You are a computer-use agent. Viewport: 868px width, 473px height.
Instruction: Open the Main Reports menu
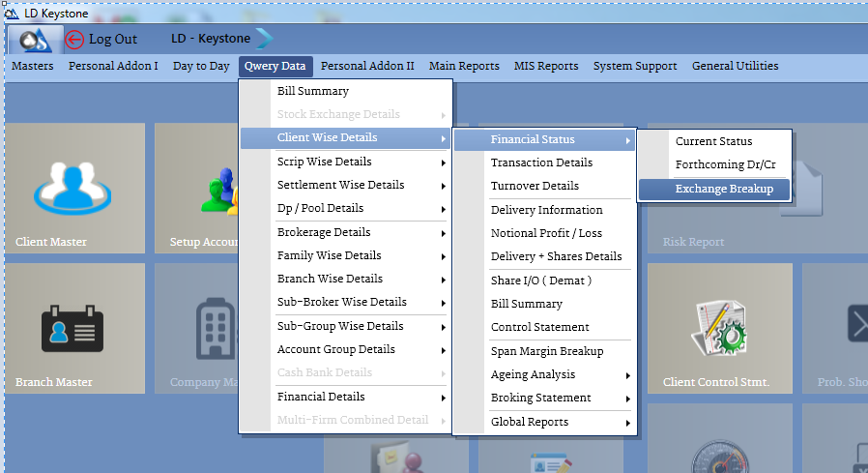464,66
